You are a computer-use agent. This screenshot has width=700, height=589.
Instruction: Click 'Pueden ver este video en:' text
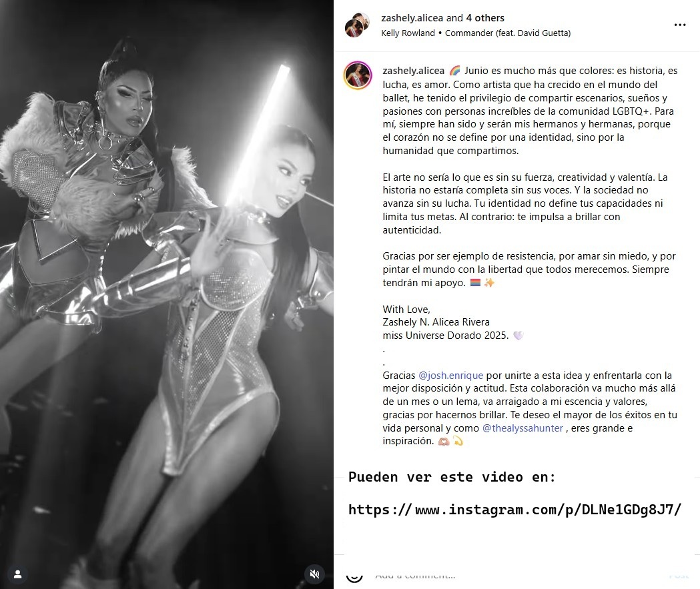pyautogui.click(x=452, y=477)
